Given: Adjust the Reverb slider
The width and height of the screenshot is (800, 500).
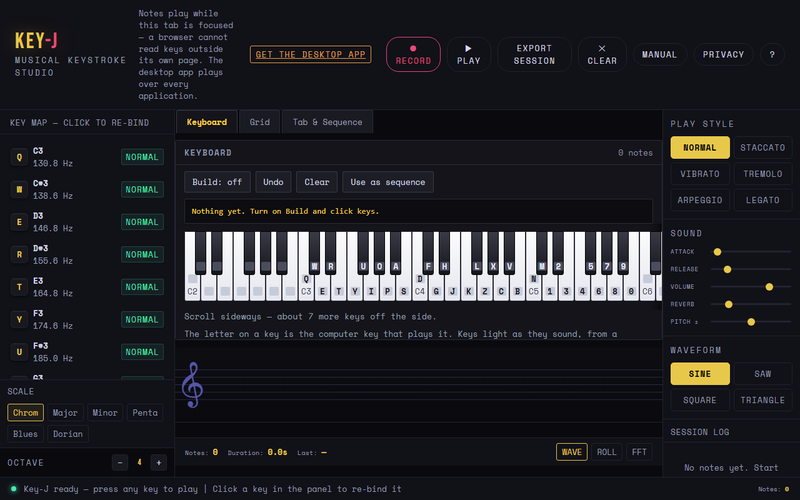Looking at the screenshot, I should [751, 304].
